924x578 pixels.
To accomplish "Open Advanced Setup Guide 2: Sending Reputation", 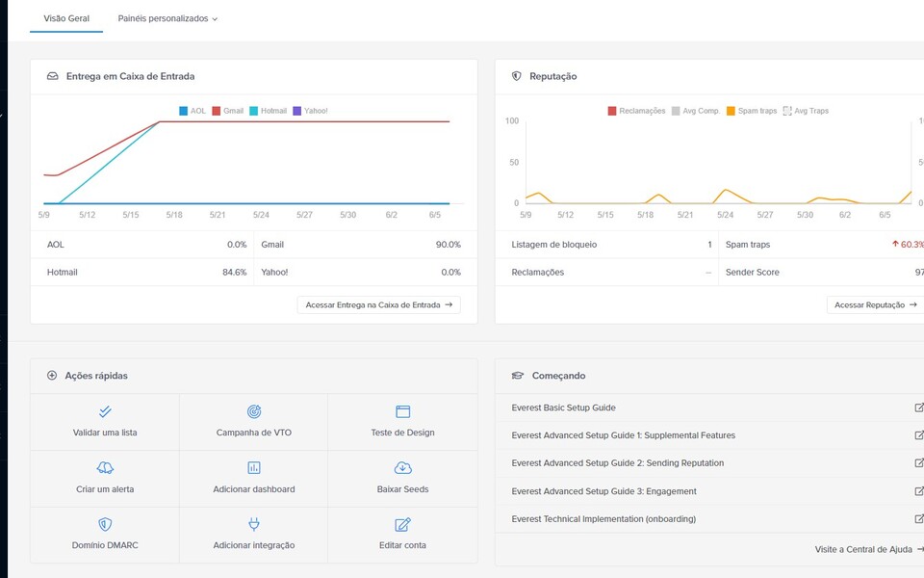I will tap(618, 463).
